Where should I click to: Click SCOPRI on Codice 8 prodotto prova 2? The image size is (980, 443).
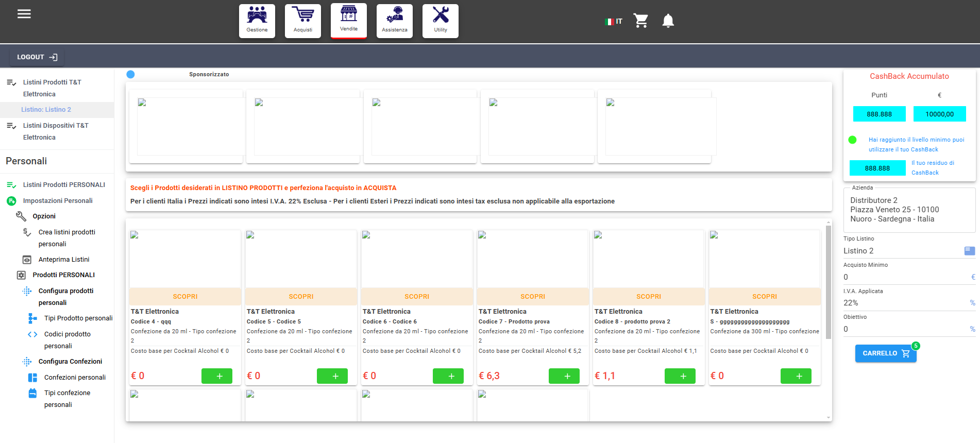(x=649, y=297)
